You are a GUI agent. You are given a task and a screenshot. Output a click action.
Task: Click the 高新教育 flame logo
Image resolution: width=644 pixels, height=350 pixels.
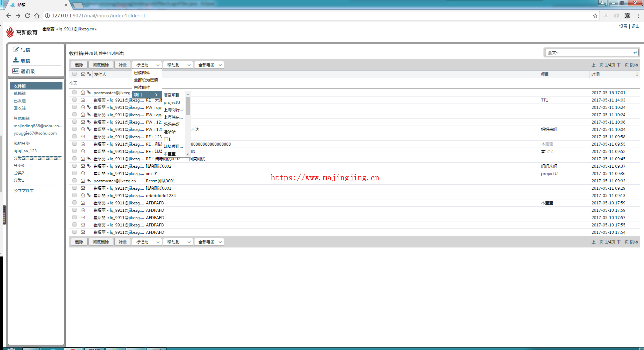10,32
